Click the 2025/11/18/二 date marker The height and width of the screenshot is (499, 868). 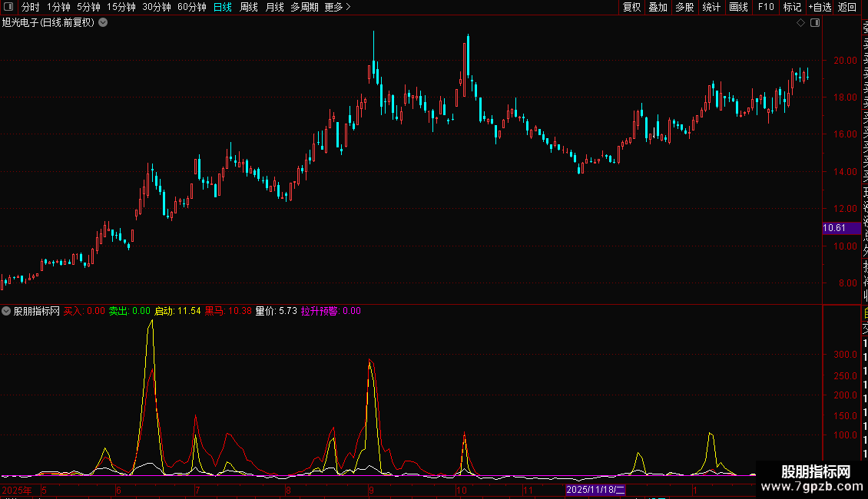point(595,490)
